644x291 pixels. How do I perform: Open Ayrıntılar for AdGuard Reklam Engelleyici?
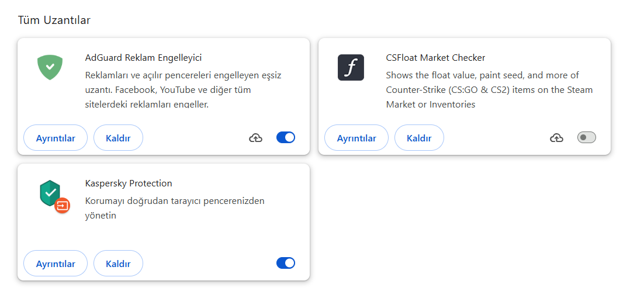point(56,138)
